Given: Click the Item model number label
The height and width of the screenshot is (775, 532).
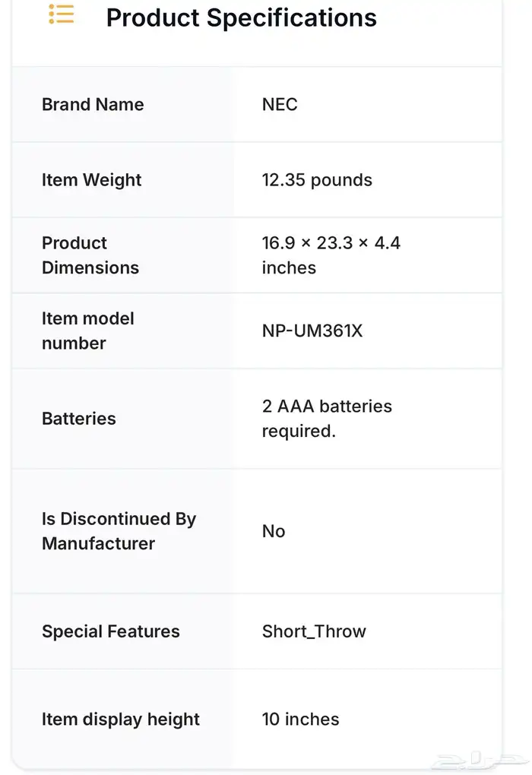Looking at the screenshot, I should click(x=88, y=331).
